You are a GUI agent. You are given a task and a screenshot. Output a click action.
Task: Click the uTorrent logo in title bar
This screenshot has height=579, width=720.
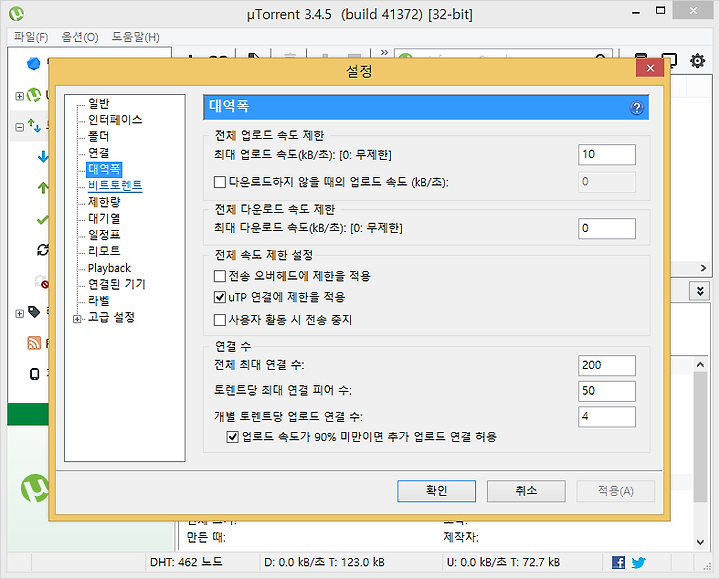pos(17,14)
